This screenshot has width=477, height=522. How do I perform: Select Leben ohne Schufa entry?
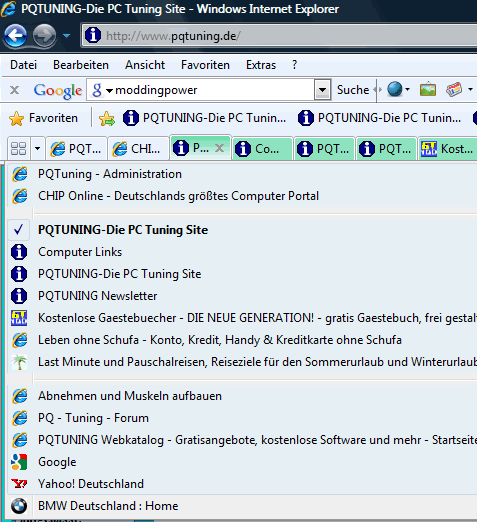242,340
